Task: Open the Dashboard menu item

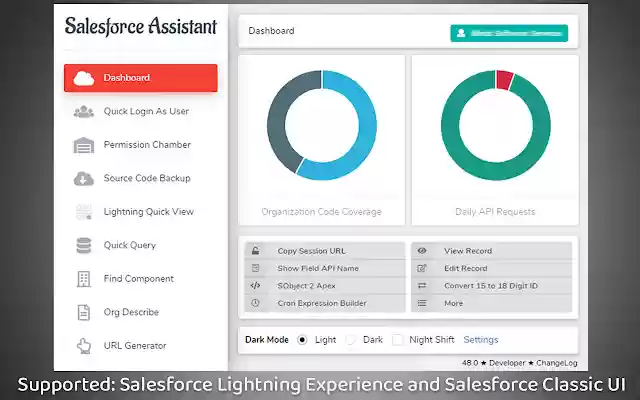Action: 141,78
